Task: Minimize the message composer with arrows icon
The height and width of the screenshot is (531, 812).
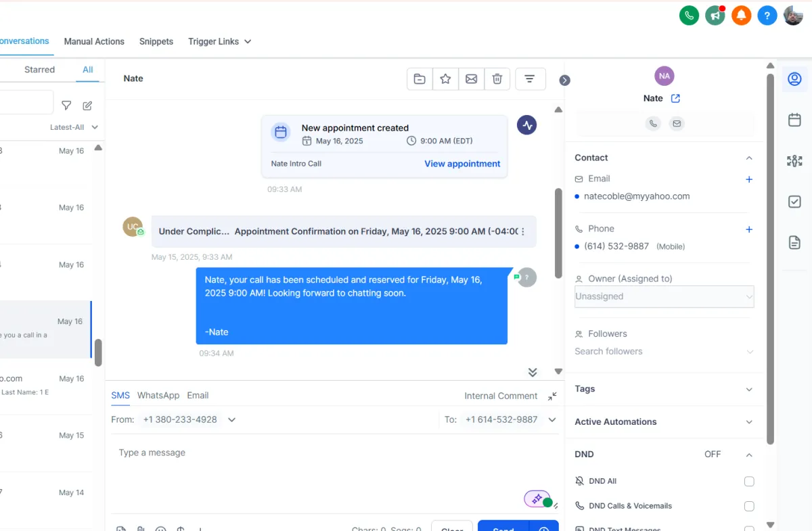Action: 552,396
